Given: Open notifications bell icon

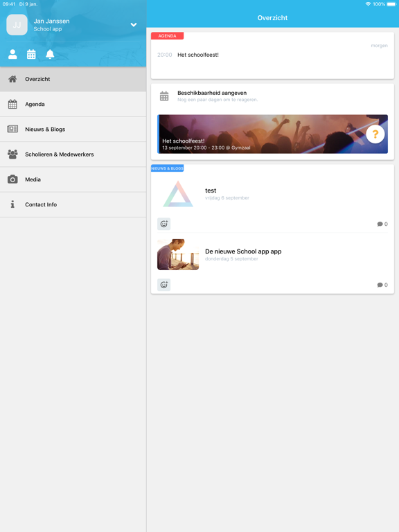Looking at the screenshot, I should (50, 54).
